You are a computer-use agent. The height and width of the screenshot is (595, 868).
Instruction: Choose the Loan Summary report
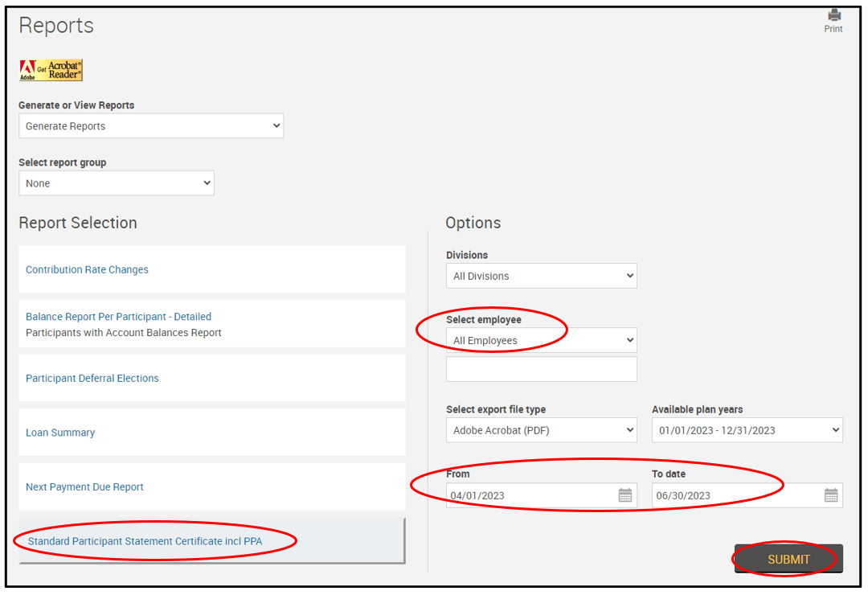(x=60, y=433)
